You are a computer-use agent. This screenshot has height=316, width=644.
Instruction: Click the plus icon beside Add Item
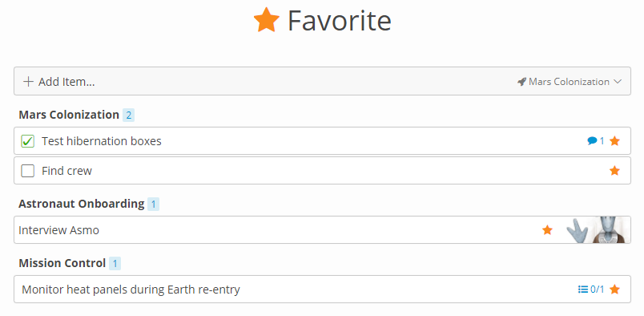28,82
